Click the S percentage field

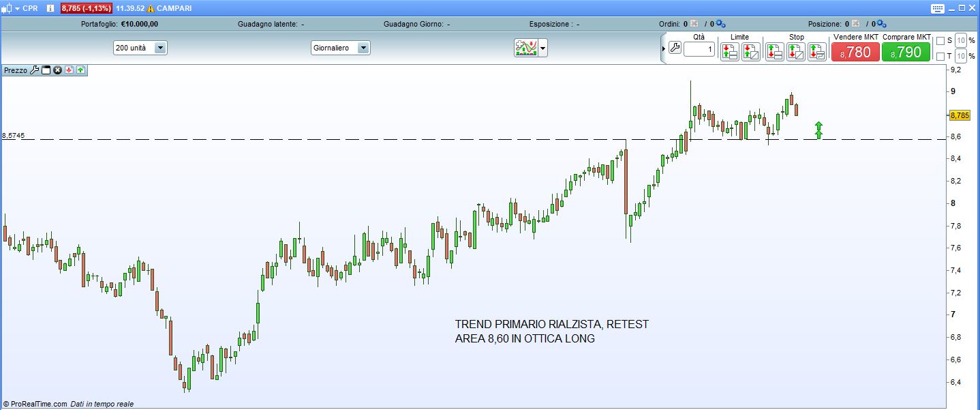coord(961,40)
